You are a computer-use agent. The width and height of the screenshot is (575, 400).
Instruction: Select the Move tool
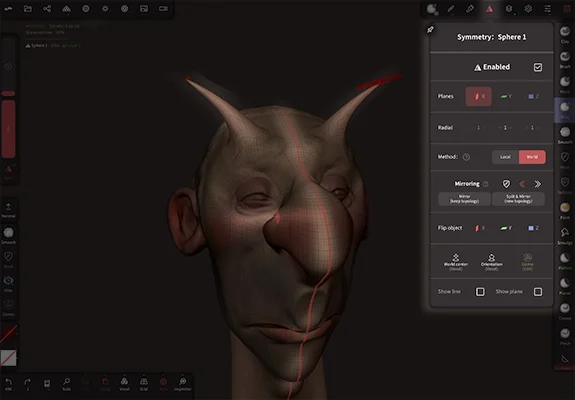click(x=565, y=84)
